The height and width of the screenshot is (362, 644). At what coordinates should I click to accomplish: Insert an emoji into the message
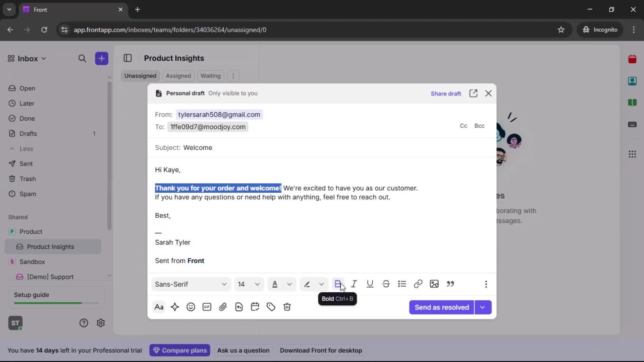pos(191,307)
